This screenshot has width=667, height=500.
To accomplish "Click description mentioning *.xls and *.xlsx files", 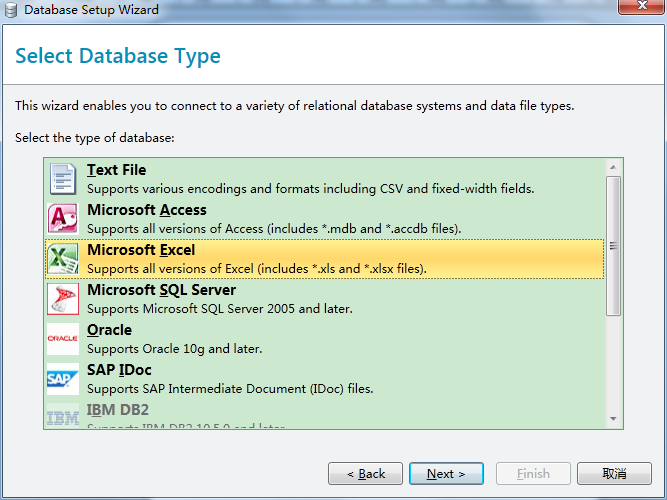I will click(x=257, y=269).
